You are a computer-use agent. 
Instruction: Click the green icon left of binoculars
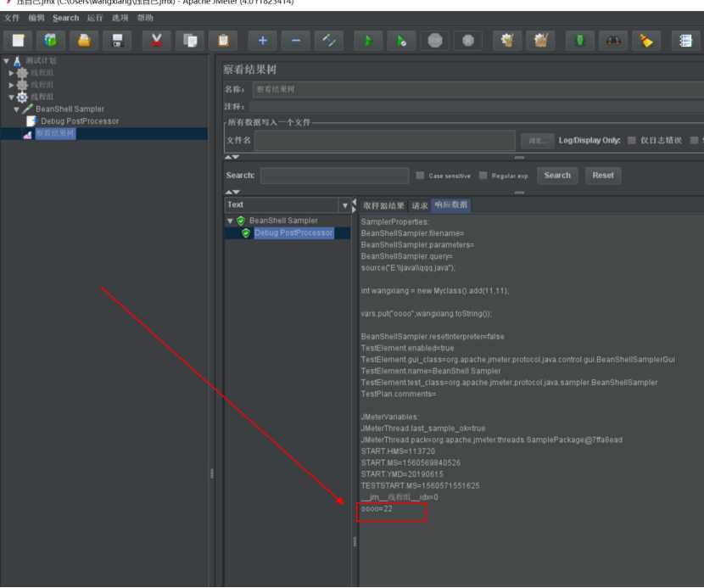579,41
